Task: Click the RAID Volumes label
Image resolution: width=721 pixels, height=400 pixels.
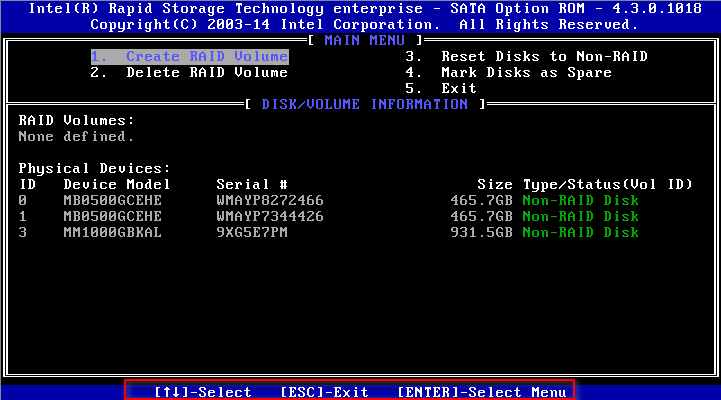Action: pos(76,120)
